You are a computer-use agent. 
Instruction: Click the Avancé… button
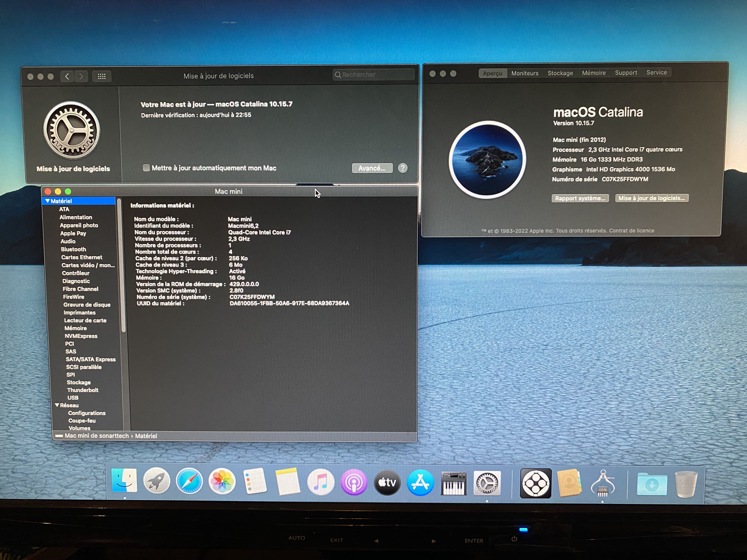pyautogui.click(x=372, y=168)
